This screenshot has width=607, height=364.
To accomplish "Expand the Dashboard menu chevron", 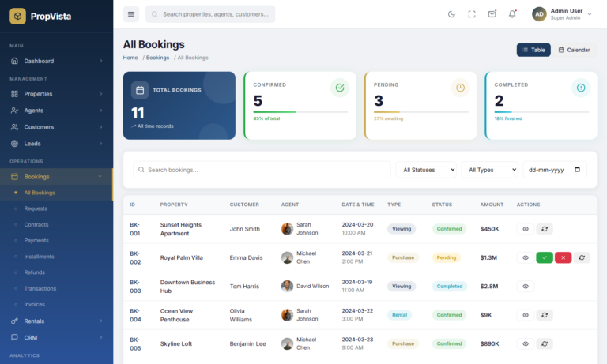I will [101, 61].
